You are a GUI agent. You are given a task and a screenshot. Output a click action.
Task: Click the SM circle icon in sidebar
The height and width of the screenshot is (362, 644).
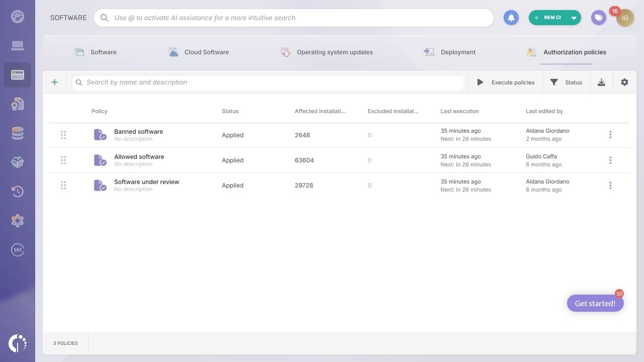coord(18,250)
